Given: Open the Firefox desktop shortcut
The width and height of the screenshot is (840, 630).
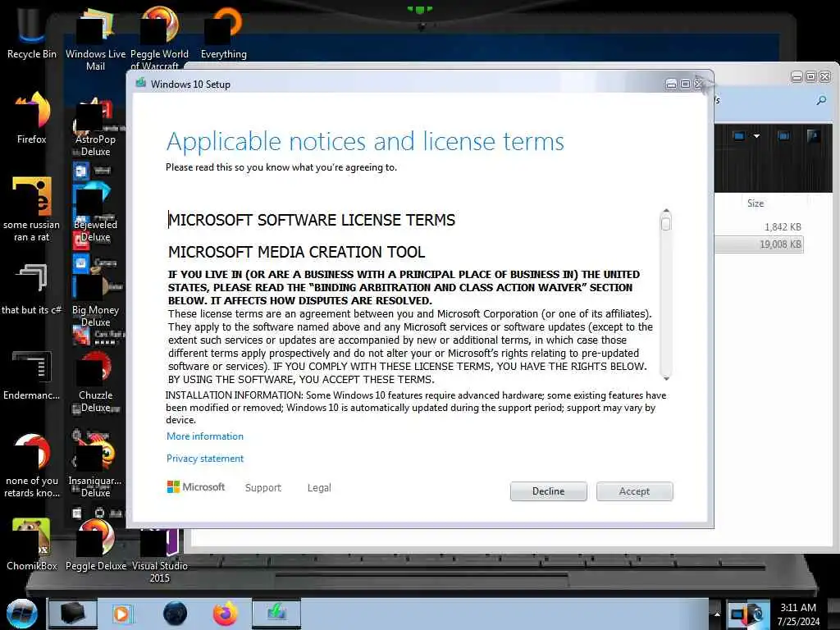Looking at the screenshot, I should click(32, 118).
